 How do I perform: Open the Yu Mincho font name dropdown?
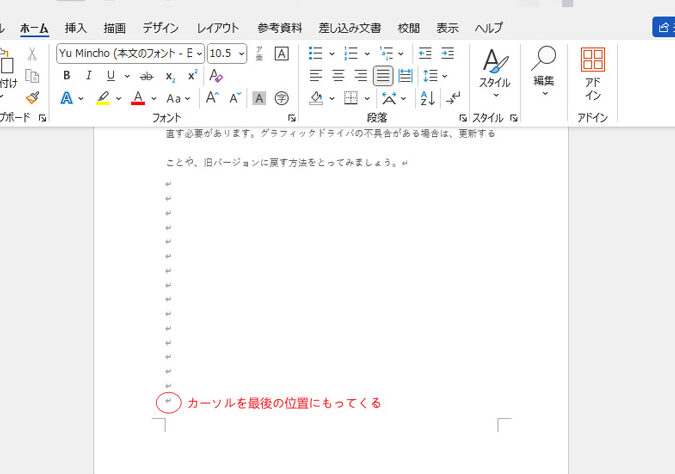click(x=130, y=53)
